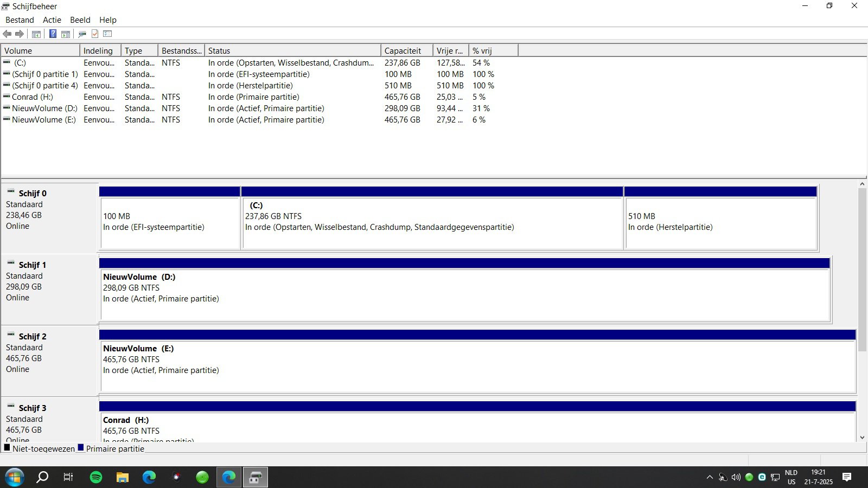The width and height of the screenshot is (868, 488).
Task: Sort by the Capaciteit column header
Action: (407, 50)
